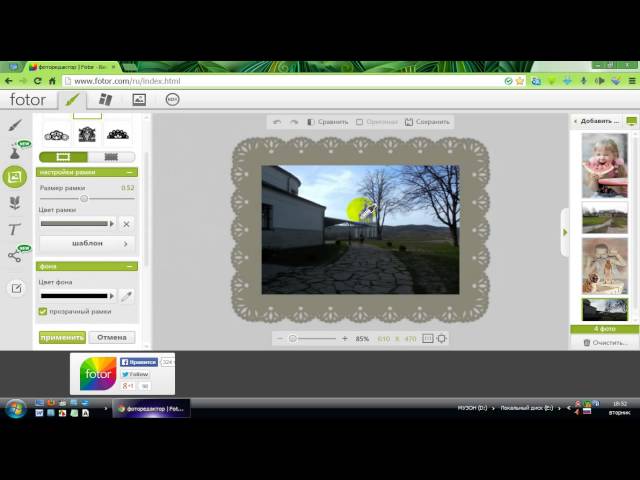
Task: Select the brush basic edits tool
Action: (15, 125)
